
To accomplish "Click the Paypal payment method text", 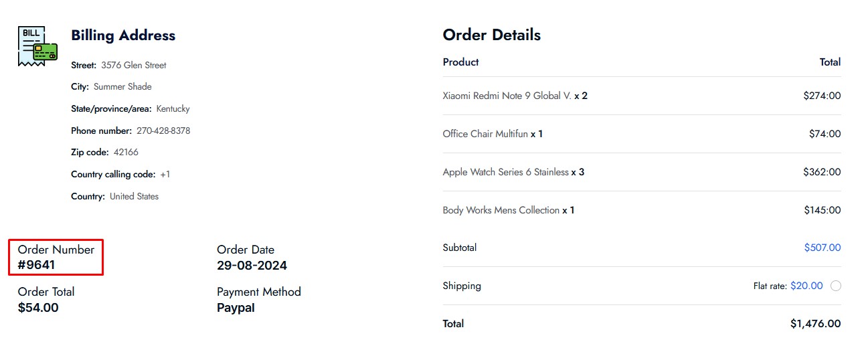I will (x=236, y=308).
